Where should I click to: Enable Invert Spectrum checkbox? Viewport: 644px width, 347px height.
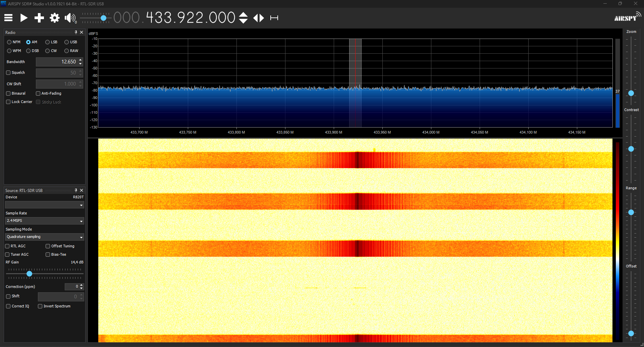click(40, 306)
